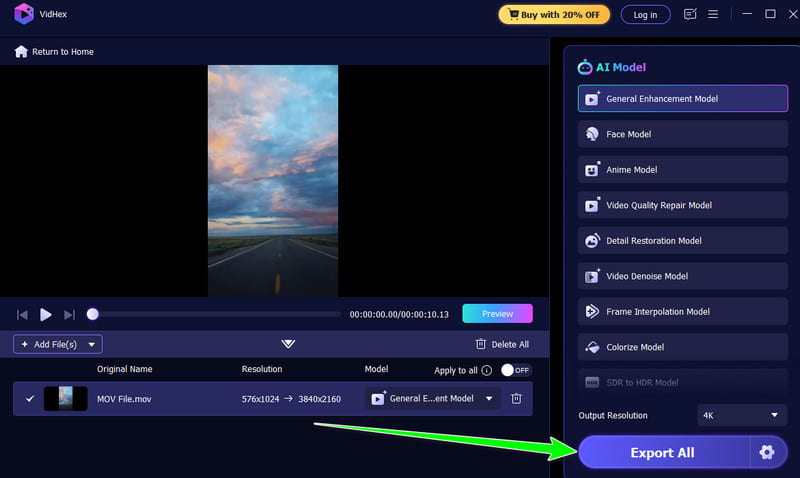Click the Return to Home house icon
Image resolution: width=800 pixels, height=478 pixels.
21,52
